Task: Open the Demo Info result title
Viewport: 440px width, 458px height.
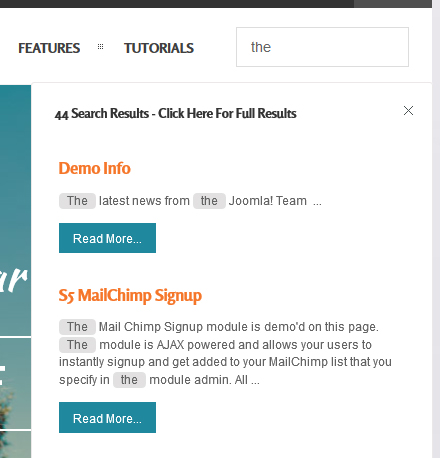Action: coord(94,168)
